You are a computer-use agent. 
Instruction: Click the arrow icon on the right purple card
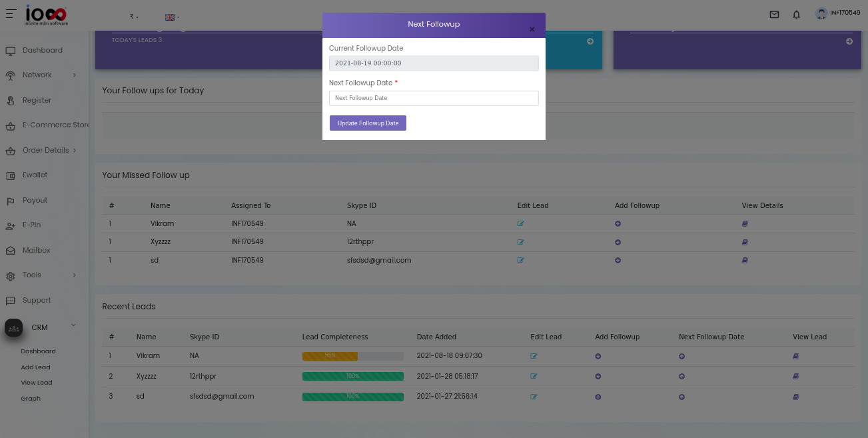849,41
